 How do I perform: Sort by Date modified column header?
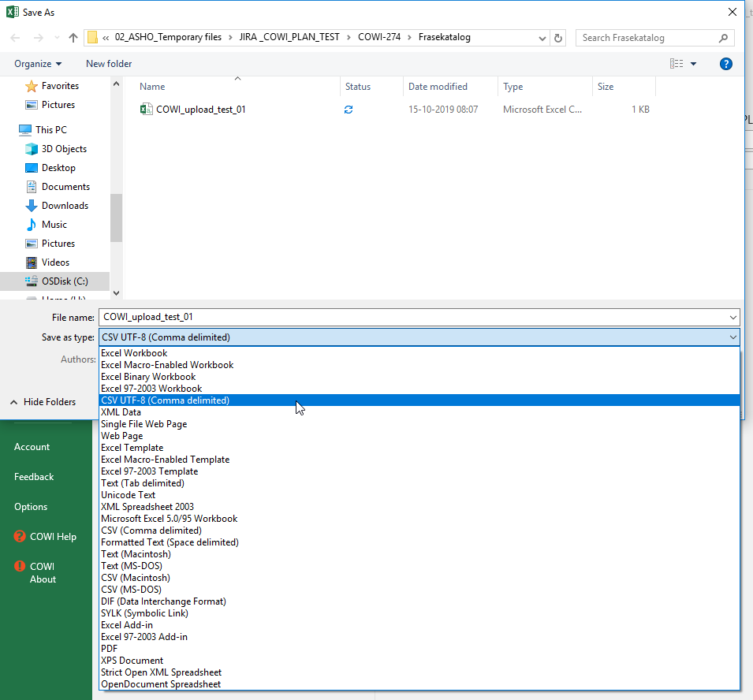tap(438, 87)
